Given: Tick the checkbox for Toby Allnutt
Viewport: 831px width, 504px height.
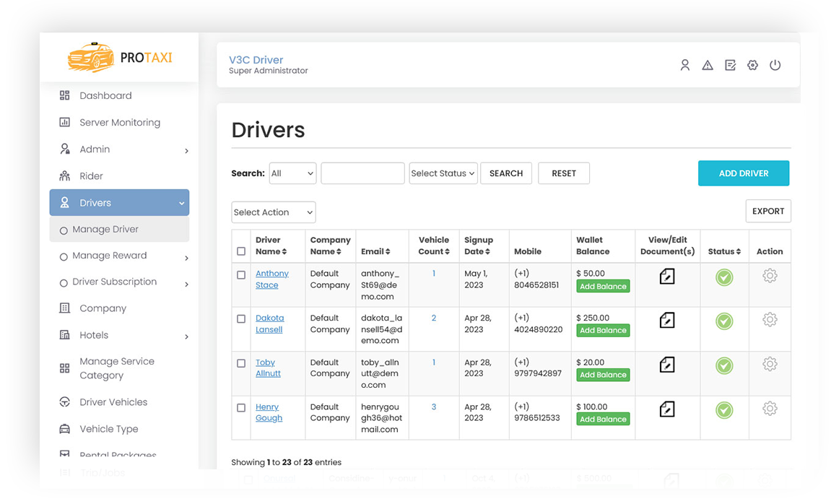Looking at the screenshot, I should [241, 363].
